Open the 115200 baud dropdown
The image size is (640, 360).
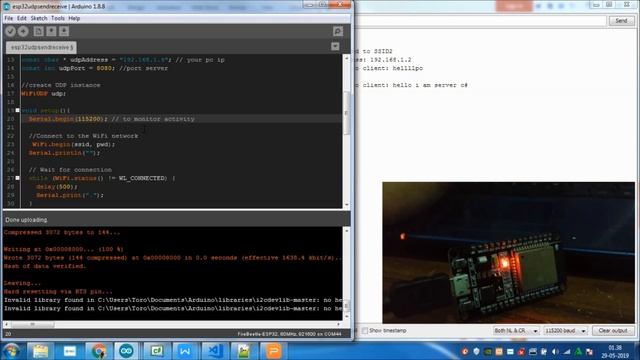566,331
